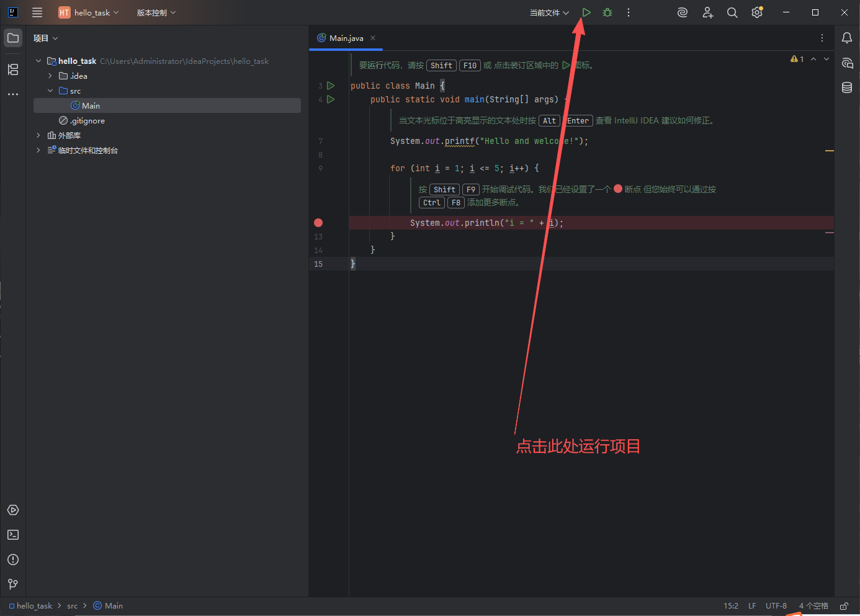Click the yellow warning stripe marker near line 7
Image resolution: width=860 pixels, height=616 pixels.
pos(830,151)
